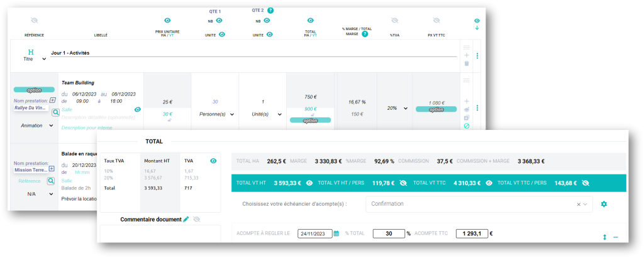Toggle visibility of the Référence column
The width and height of the screenshot is (644, 258).
35,21
